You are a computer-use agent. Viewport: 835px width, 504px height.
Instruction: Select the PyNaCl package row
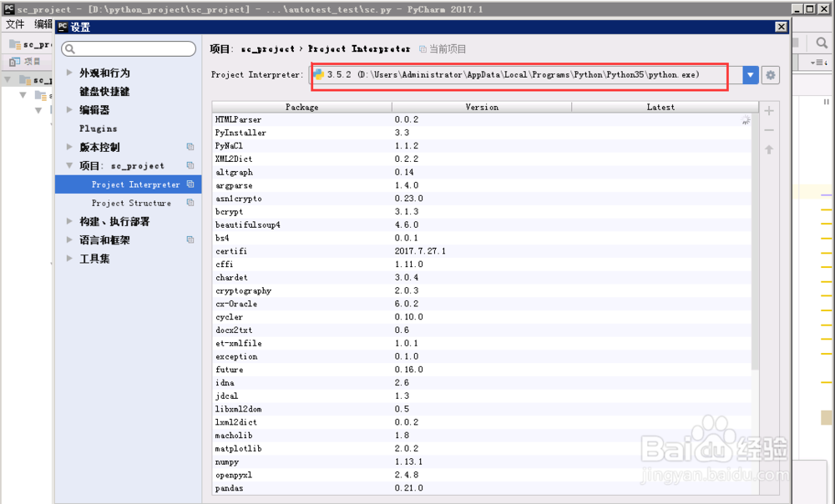[482, 146]
